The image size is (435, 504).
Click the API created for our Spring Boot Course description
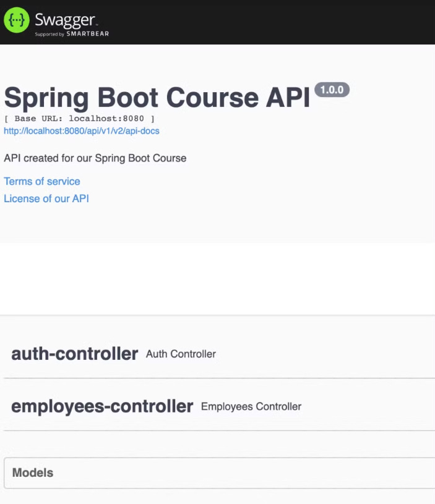(x=95, y=158)
